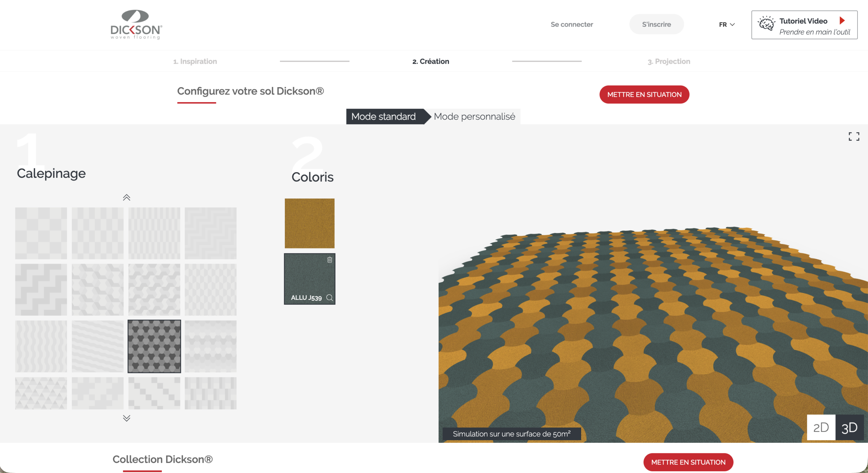Viewport: 868px width, 473px height.
Task: Go to the 1. Inspiration step
Action: (195, 61)
